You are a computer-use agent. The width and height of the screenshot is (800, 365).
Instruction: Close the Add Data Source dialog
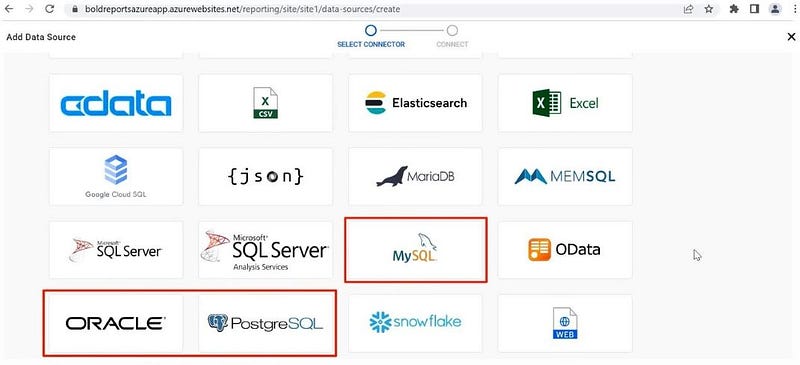click(x=791, y=37)
